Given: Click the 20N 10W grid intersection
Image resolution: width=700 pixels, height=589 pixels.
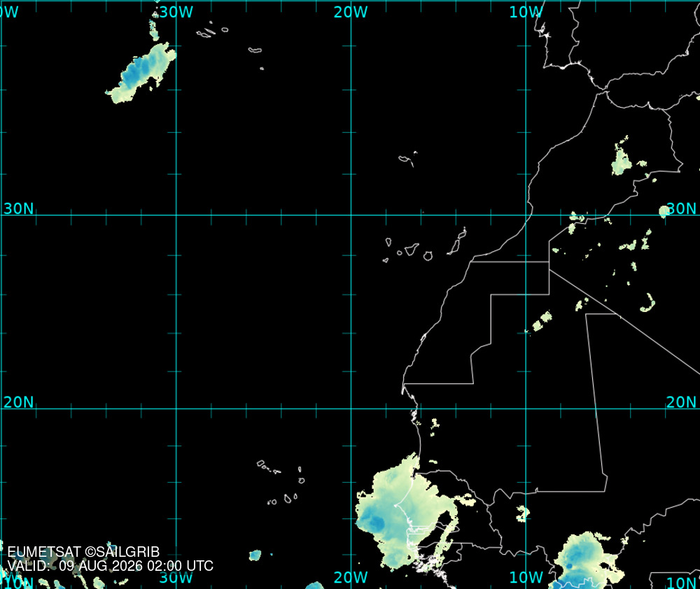Looking at the screenshot, I should 526,409.
